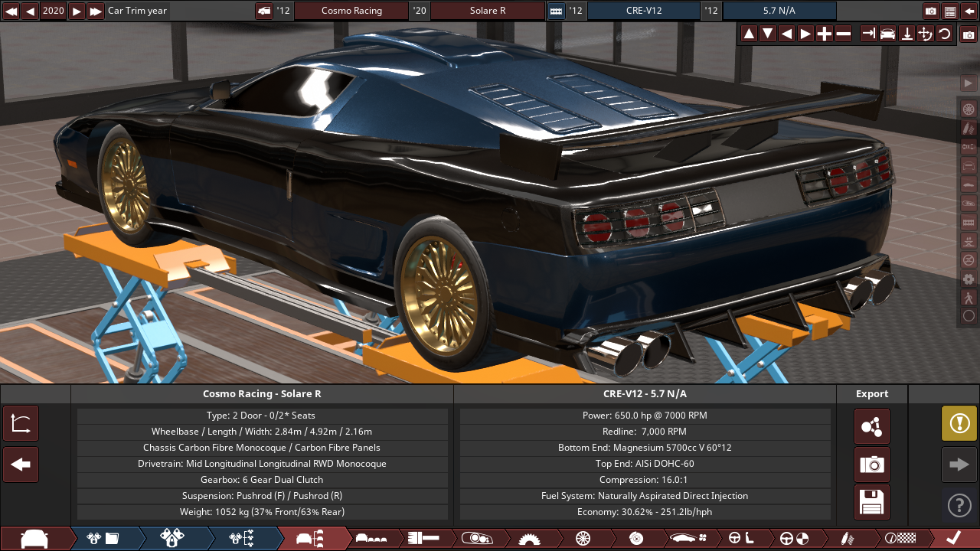The image size is (980, 551).
Task: Select the 5.7 N/A engine variant field
Action: tap(779, 11)
